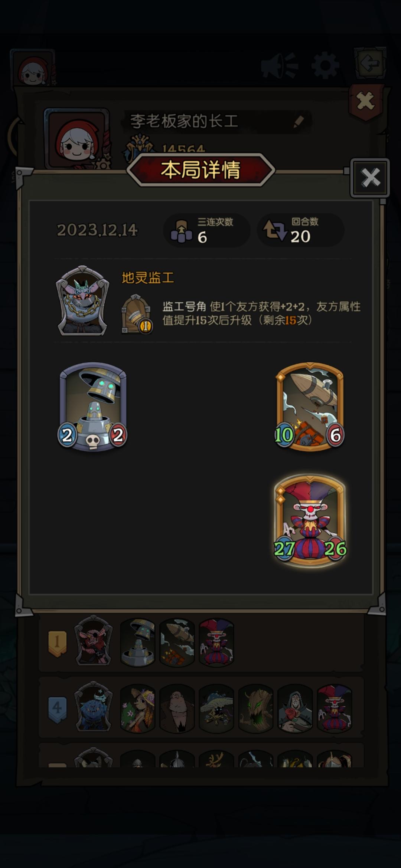Click the back arrow exit icon
Viewport: 401px width, 868px height.
pos(370,63)
